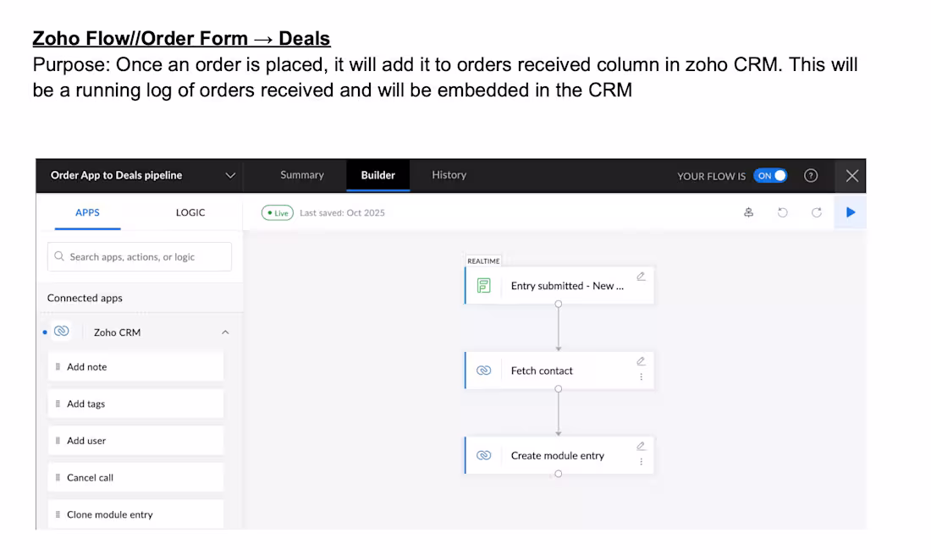Turn off the YOUR FLOW IS ON toggle

coord(771,175)
